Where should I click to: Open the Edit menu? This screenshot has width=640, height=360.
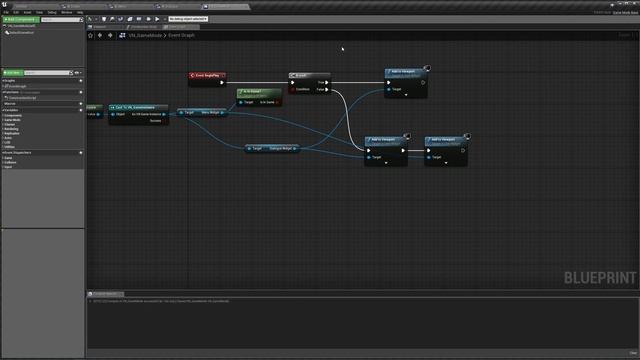[x=16, y=12]
